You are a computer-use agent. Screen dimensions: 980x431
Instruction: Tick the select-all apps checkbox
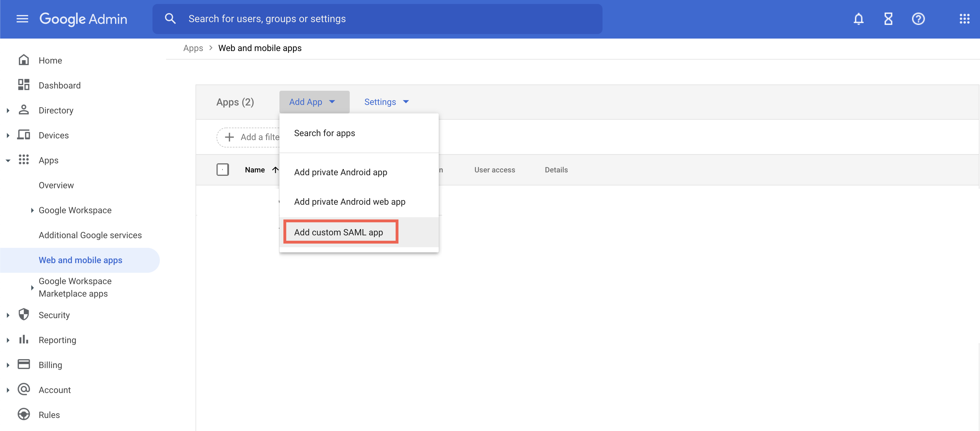pyautogui.click(x=222, y=170)
